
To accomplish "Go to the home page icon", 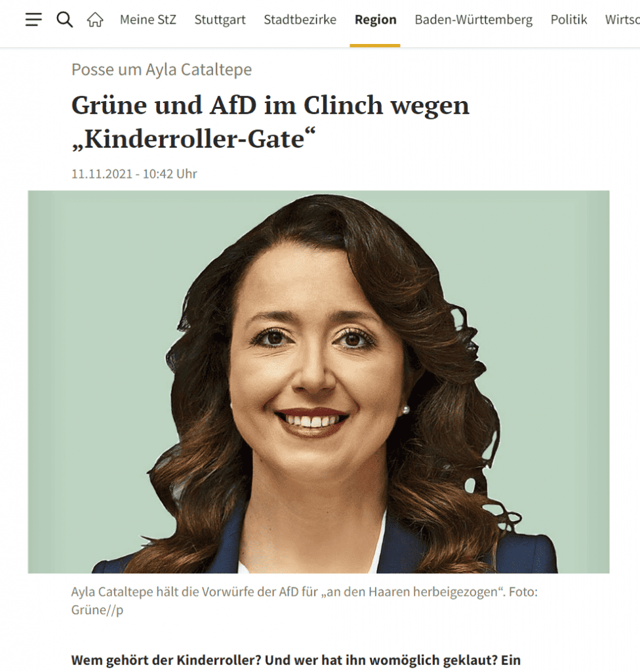I will (x=95, y=20).
